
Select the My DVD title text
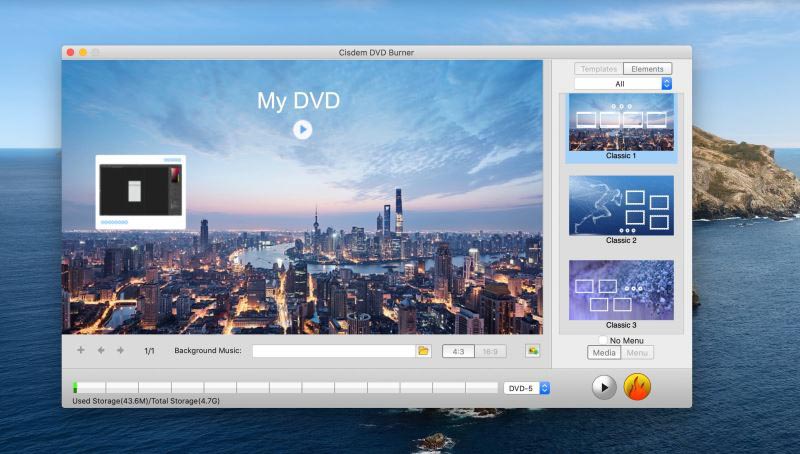298,100
